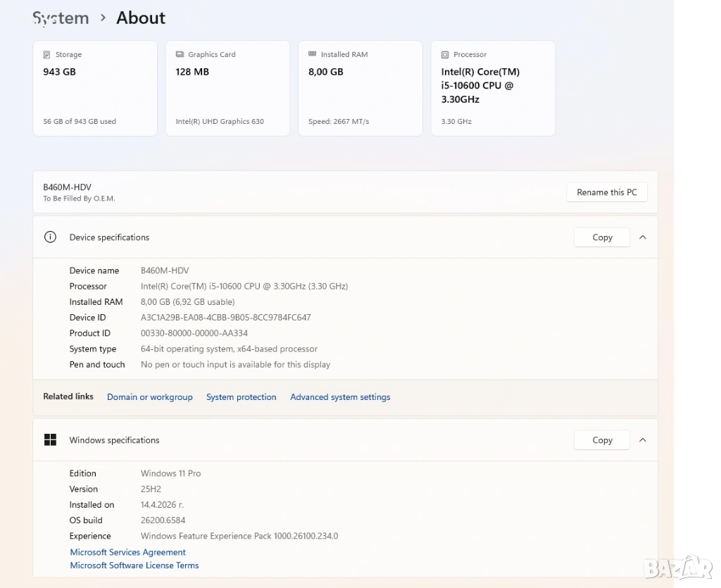The height and width of the screenshot is (588, 721).
Task: Open the Storage 943 GB card
Action: 95,88
